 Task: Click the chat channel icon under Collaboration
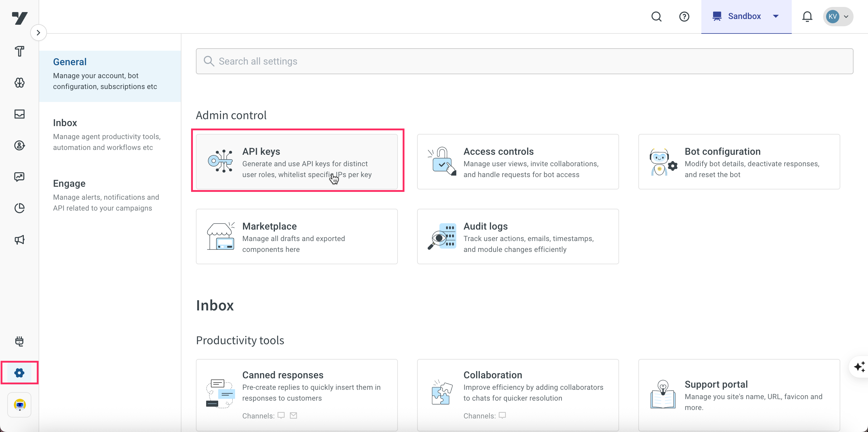(x=502, y=415)
